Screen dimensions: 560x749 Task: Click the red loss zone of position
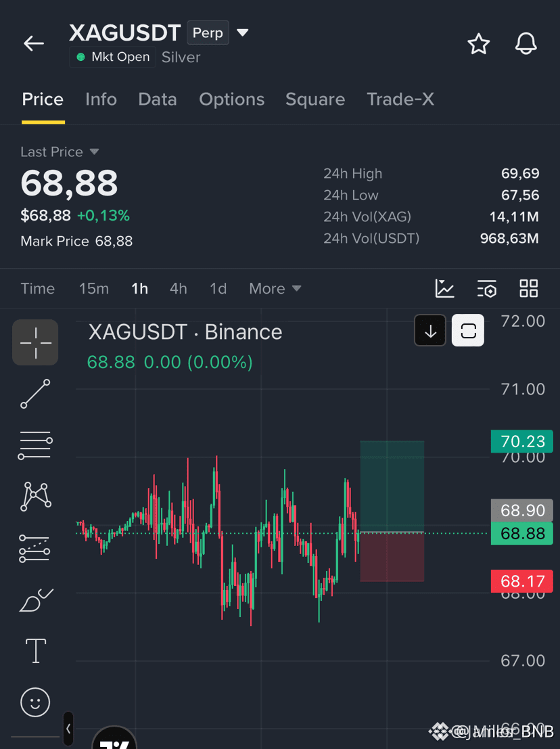click(392, 557)
